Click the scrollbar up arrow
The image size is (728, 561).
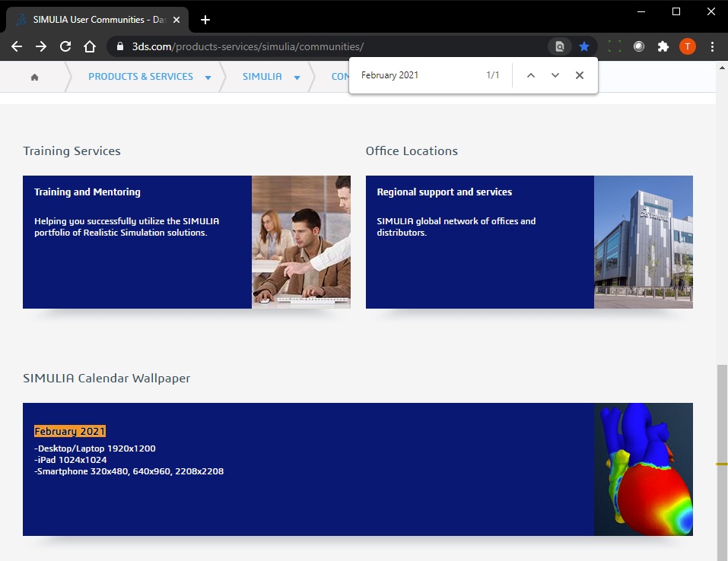tap(722, 68)
